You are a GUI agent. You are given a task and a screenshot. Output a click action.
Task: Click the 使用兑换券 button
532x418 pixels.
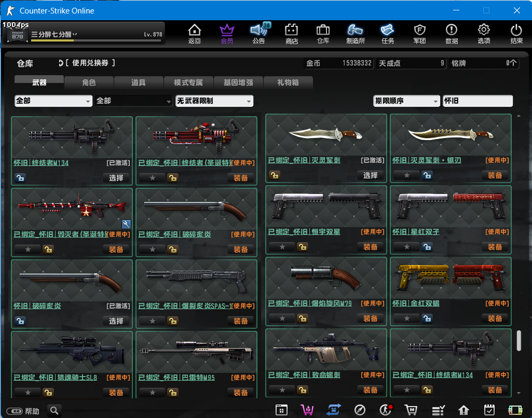(x=87, y=63)
